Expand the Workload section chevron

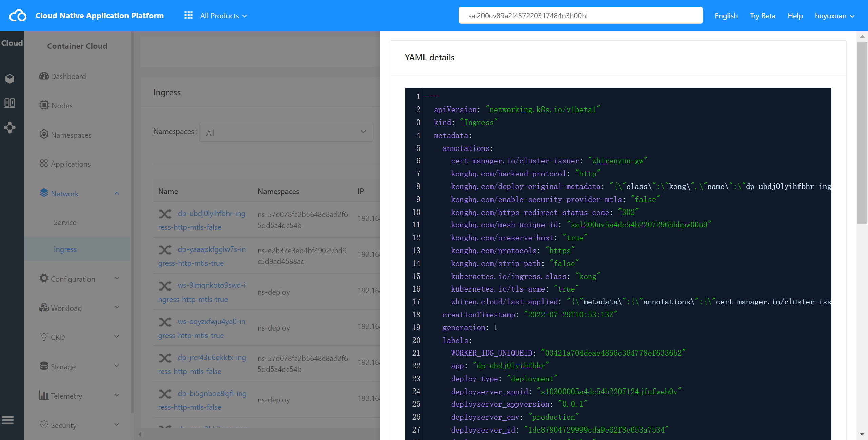coord(117,307)
